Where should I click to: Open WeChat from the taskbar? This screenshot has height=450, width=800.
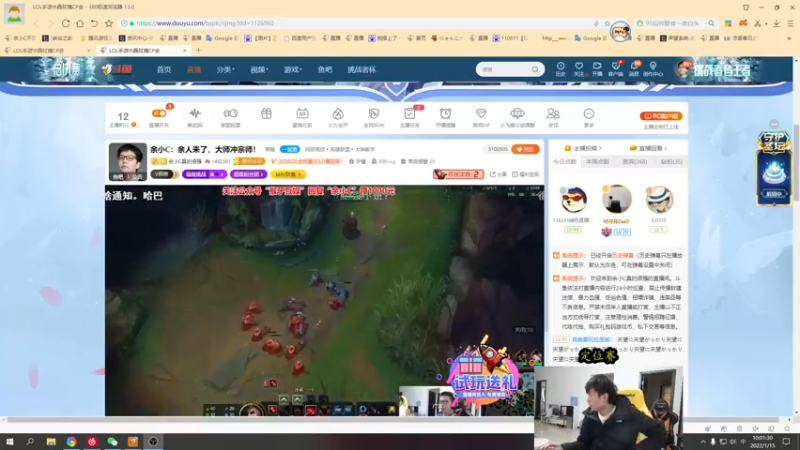click(112, 441)
